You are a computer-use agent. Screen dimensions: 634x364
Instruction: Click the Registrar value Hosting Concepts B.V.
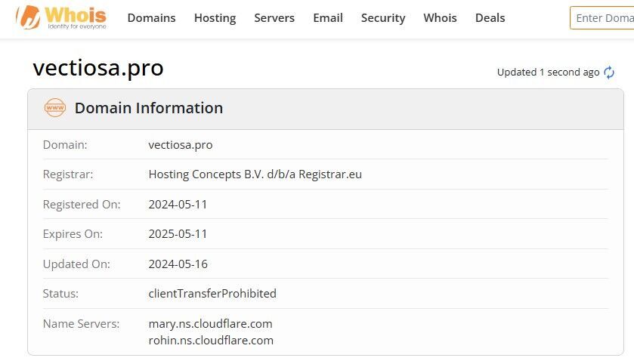(x=255, y=174)
